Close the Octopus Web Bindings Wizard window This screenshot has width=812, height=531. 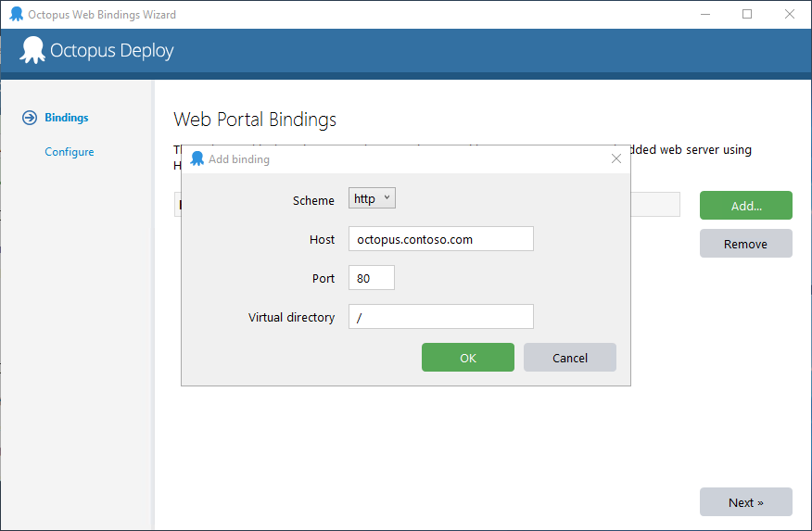(x=789, y=14)
